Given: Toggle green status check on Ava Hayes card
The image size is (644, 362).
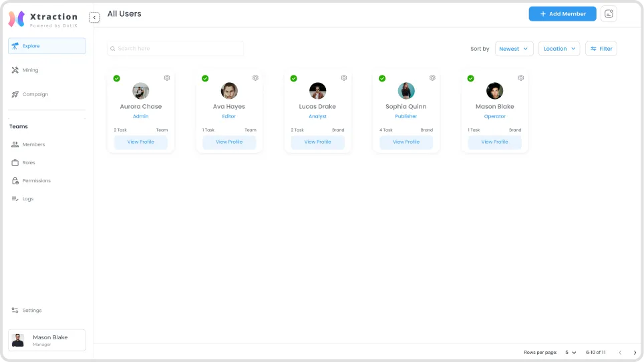Looking at the screenshot, I should coord(205,78).
